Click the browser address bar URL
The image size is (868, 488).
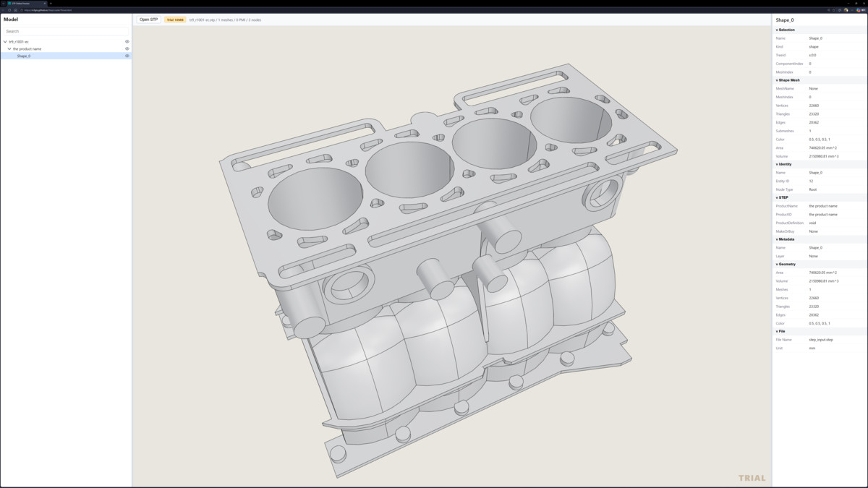point(47,10)
